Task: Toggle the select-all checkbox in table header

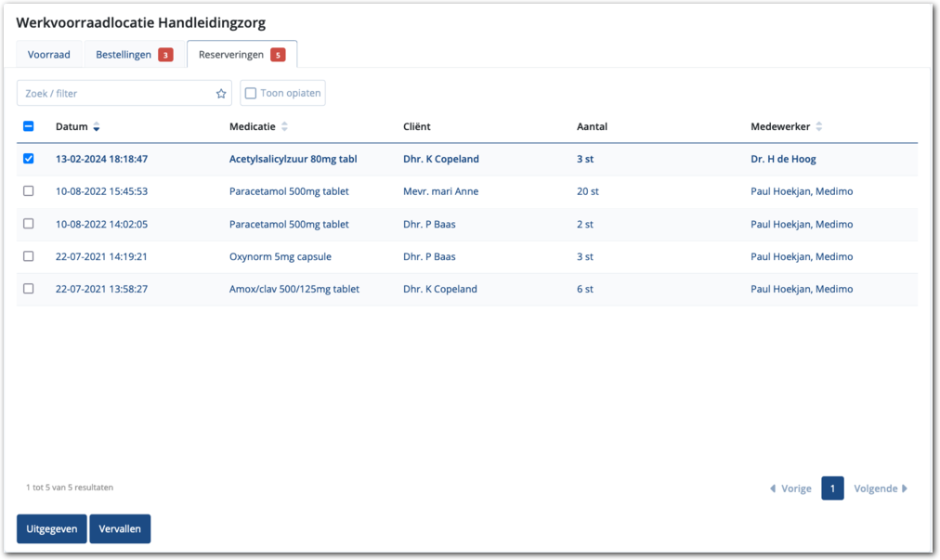Action: click(x=28, y=126)
